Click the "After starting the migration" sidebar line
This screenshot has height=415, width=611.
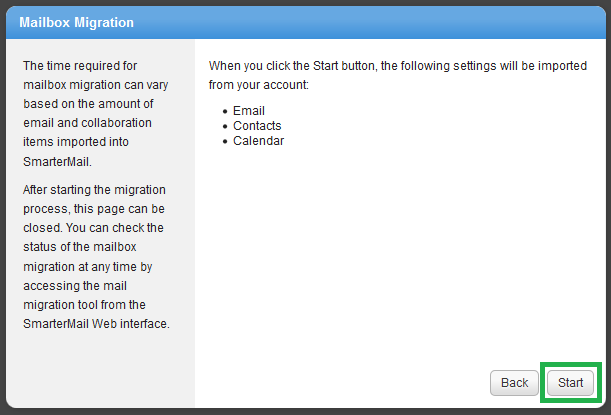pos(94,190)
